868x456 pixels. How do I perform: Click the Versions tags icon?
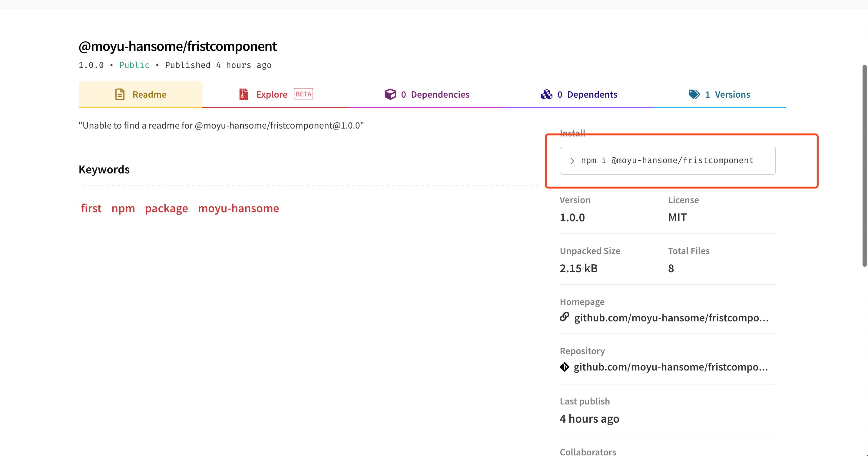694,94
